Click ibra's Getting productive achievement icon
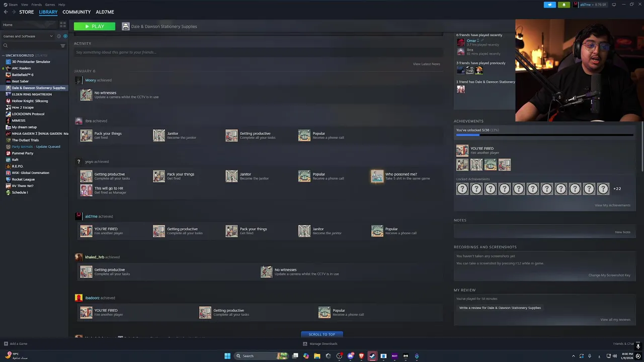The height and width of the screenshot is (362, 644). click(x=231, y=135)
